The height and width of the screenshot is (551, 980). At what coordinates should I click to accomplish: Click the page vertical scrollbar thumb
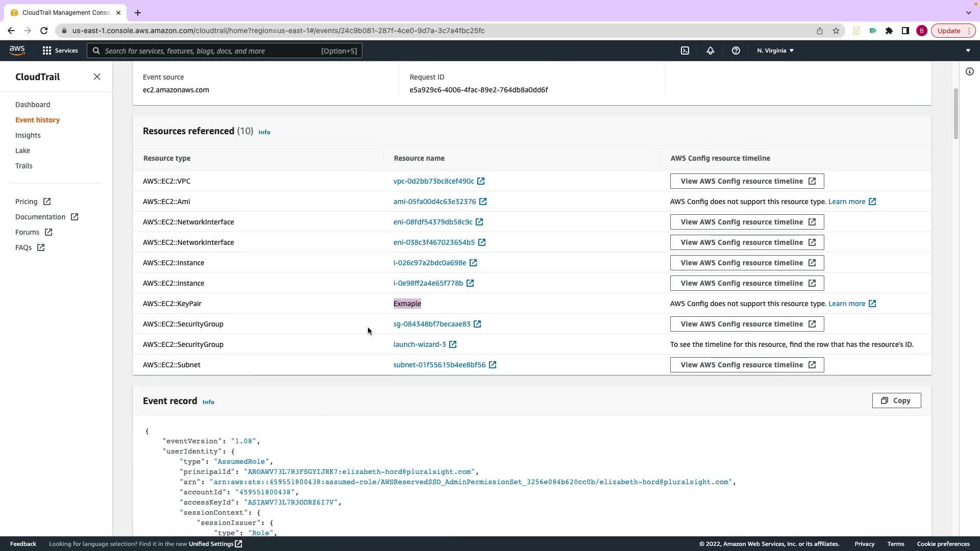pyautogui.click(x=955, y=113)
